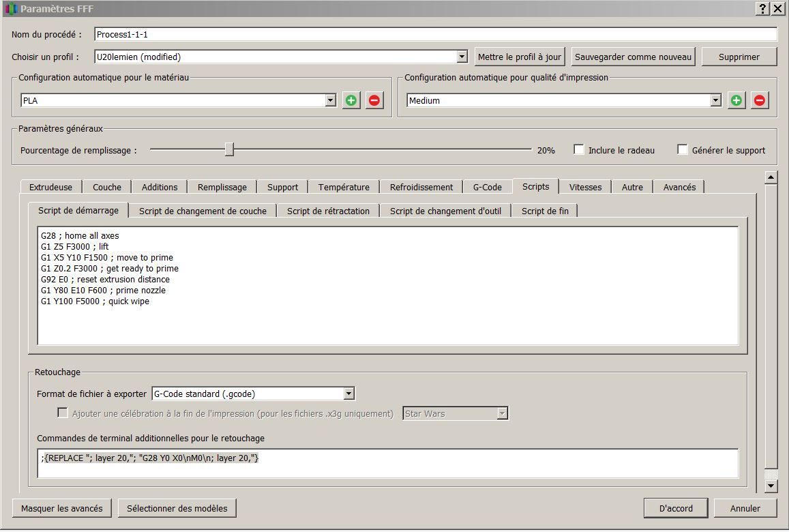789x532 pixels.
Task: Confirm with the D'accord button
Action: (x=676, y=508)
